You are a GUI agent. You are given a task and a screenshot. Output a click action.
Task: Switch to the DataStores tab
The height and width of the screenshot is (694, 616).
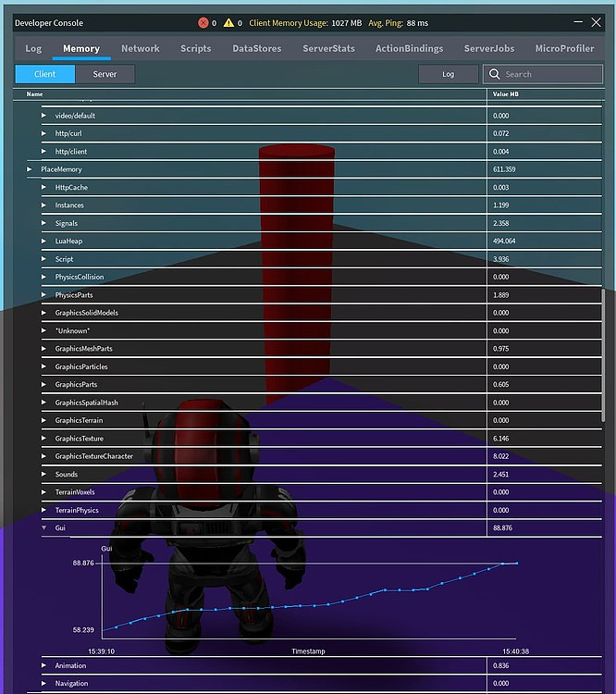(257, 49)
